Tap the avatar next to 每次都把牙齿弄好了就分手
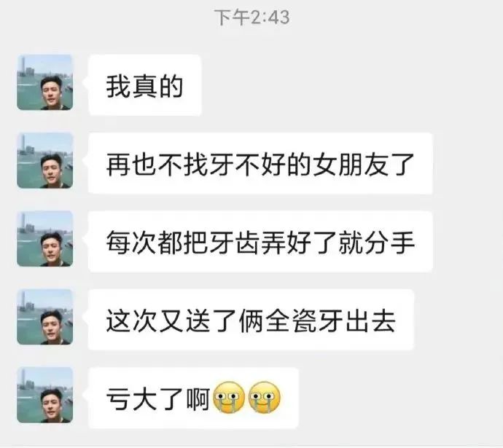Screen dimensions: 503x448 tap(45, 239)
